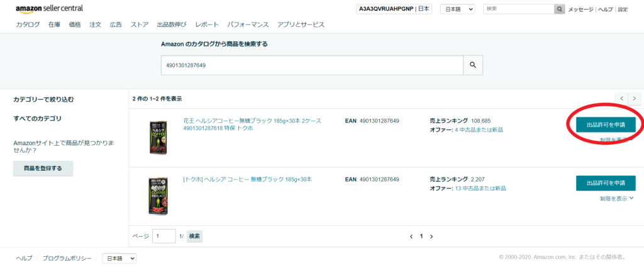The width and height of the screenshot is (644, 280).
Task: Click the sales rank 2,207 text
Action: click(x=478, y=179)
